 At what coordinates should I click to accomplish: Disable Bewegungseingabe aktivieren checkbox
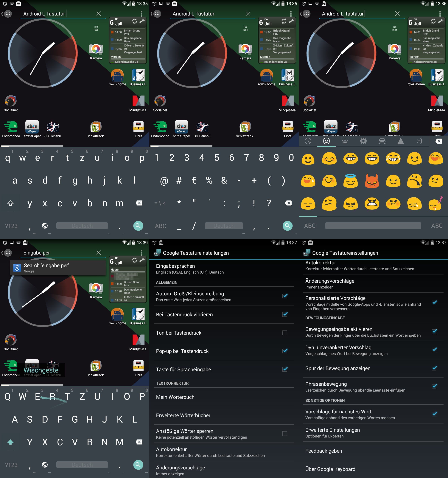[x=434, y=332]
